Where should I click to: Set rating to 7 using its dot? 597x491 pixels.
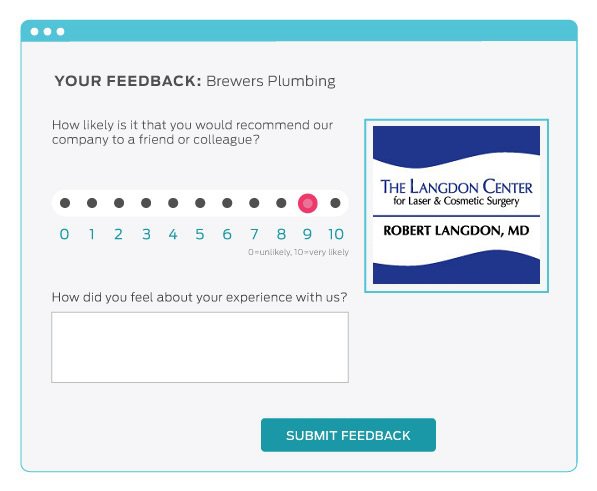pos(254,203)
